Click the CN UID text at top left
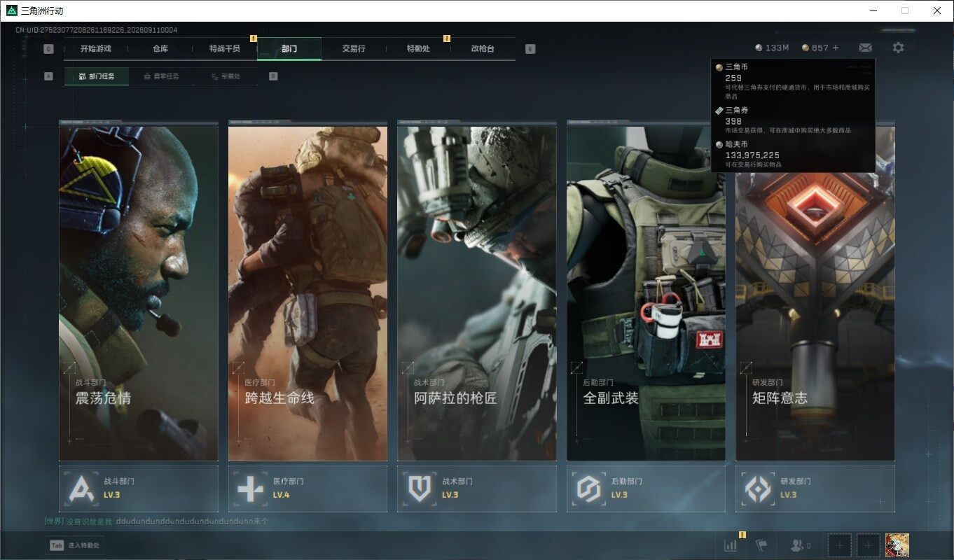 [97, 30]
